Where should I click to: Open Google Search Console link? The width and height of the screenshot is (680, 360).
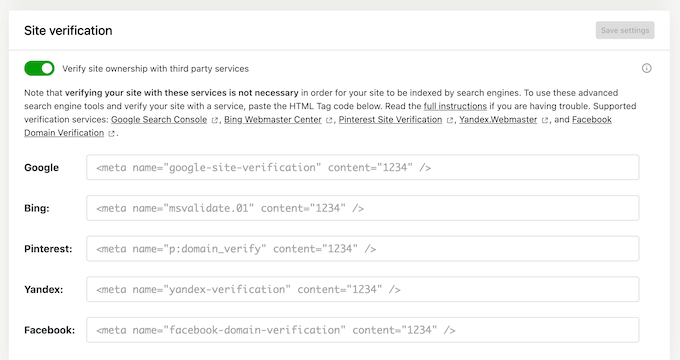159,120
